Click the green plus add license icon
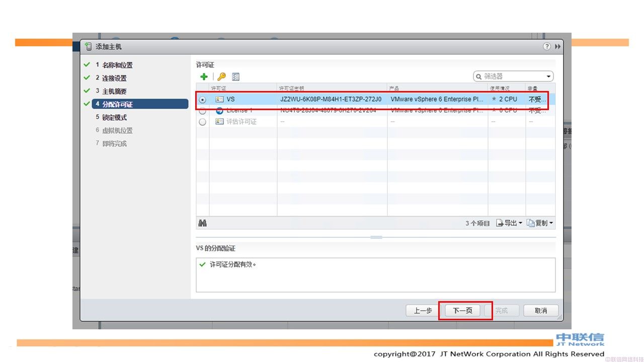 coord(204,76)
